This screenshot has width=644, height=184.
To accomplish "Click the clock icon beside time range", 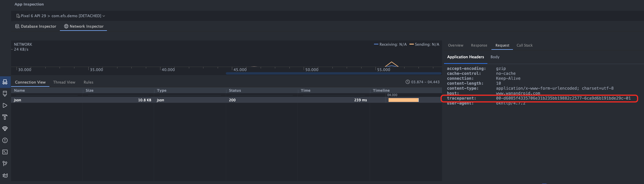I will tap(408, 82).
